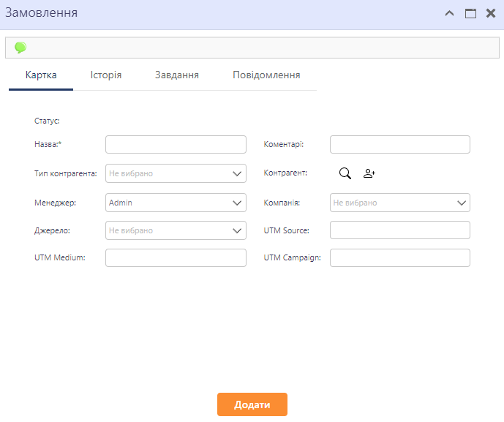
Task: Maximize the Замовлення window
Action: [470, 13]
